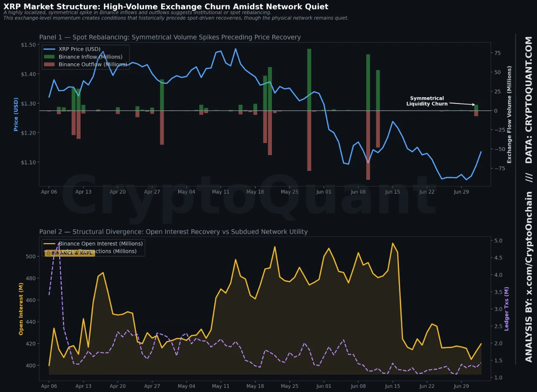This screenshot has height=392, width=537.
Task: Click the '400' open interest tick label
Action: pos(31,366)
